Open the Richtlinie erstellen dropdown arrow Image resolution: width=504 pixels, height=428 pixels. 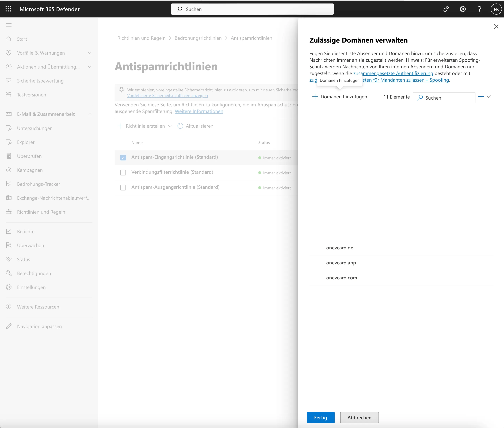click(x=170, y=126)
